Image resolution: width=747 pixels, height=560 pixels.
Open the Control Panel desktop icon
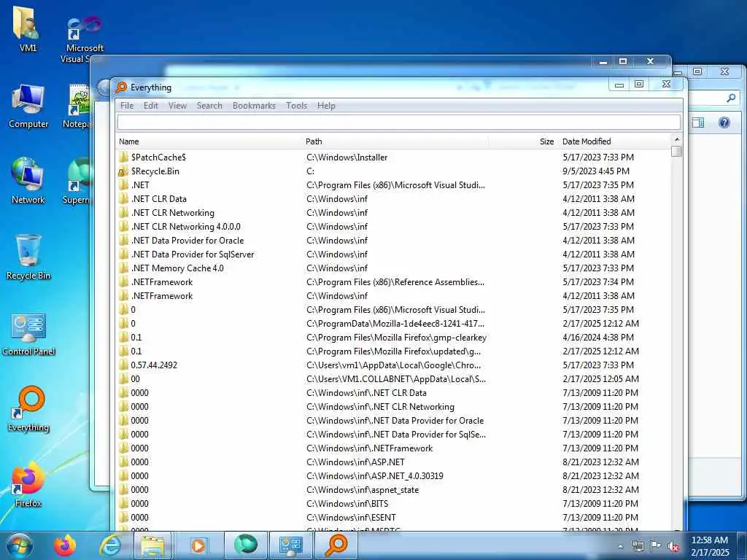pos(28,333)
